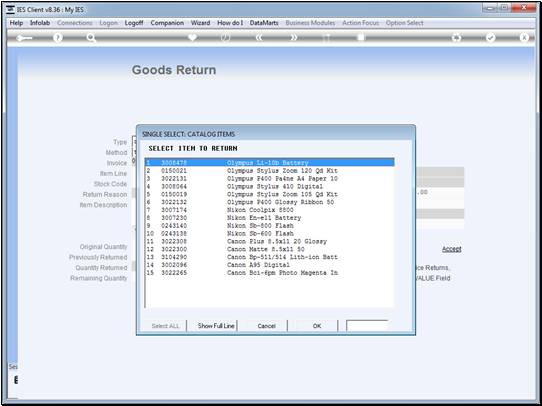Click the IES Client title bar icon
542x406 pixels.
[10, 10]
